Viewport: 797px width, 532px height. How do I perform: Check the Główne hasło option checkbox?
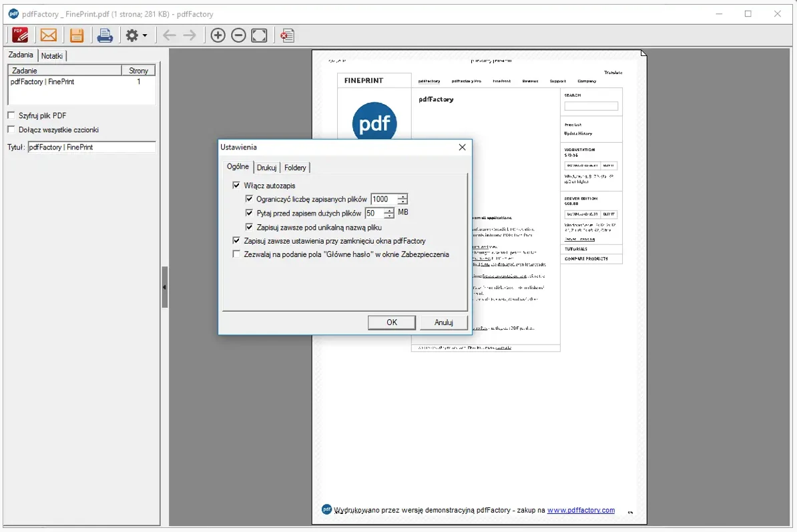(236, 254)
